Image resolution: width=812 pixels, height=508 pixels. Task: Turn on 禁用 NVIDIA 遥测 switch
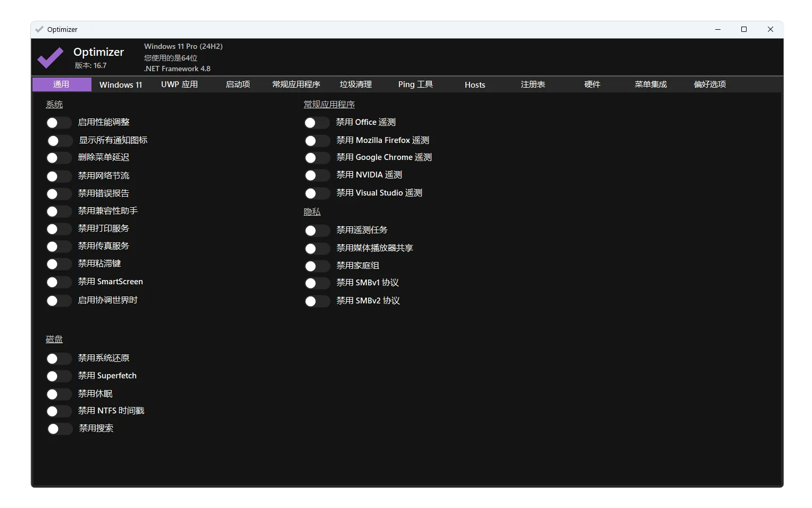tap(317, 175)
